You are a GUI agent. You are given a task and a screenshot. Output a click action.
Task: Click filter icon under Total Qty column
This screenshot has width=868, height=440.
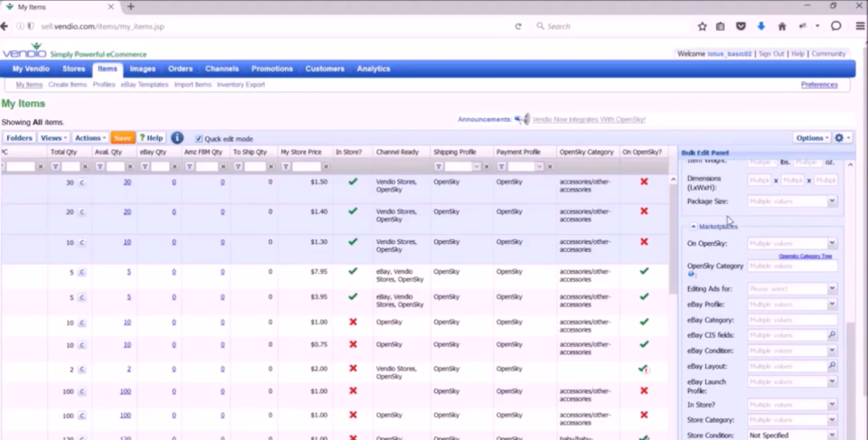click(x=55, y=167)
